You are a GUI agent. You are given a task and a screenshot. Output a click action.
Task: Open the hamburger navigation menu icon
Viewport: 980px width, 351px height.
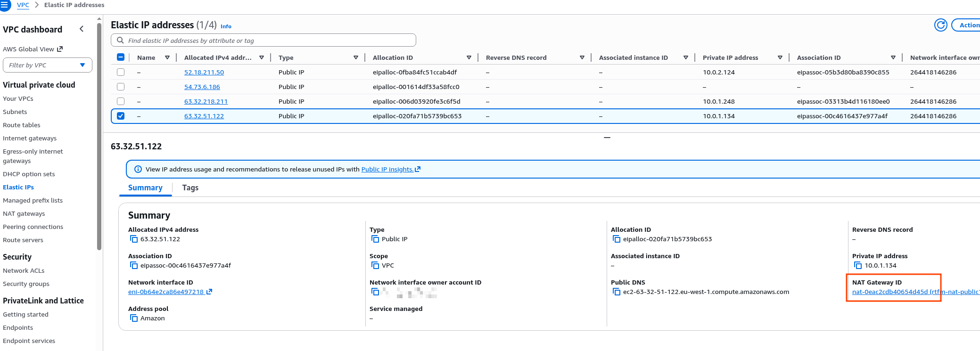click(x=5, y=5)
